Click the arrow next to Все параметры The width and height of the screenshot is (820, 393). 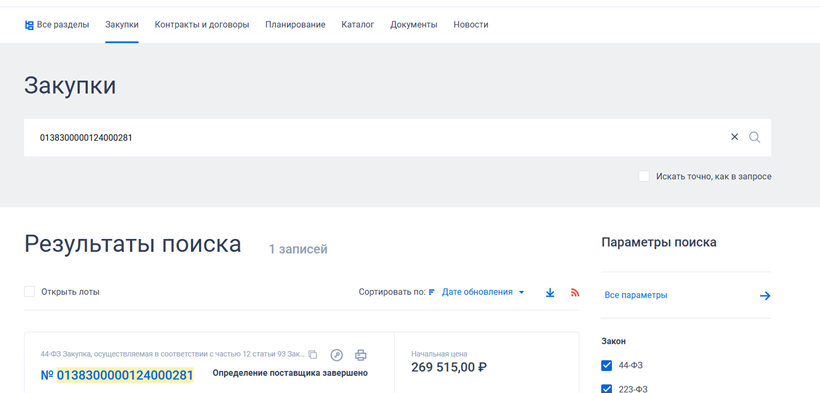click(765, 296)
